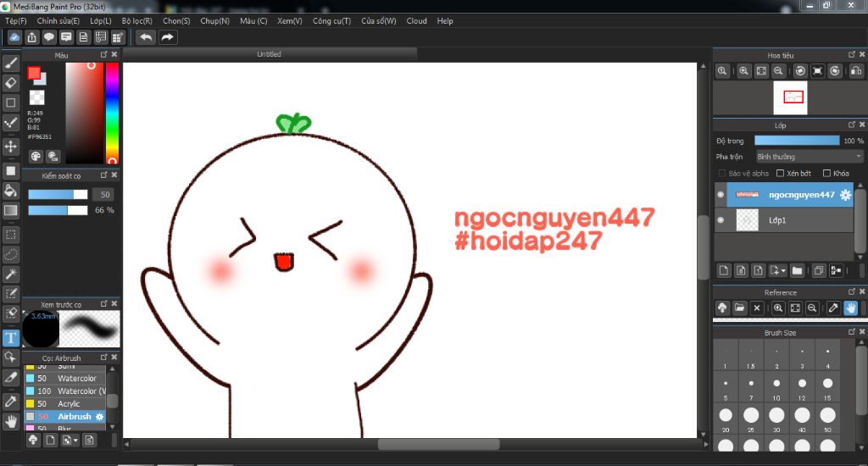The height and width of the screenshot is (466, 868).
Task: Click the brush size slider showing 50
Action: pyautogui.click(x=58, y=194)
